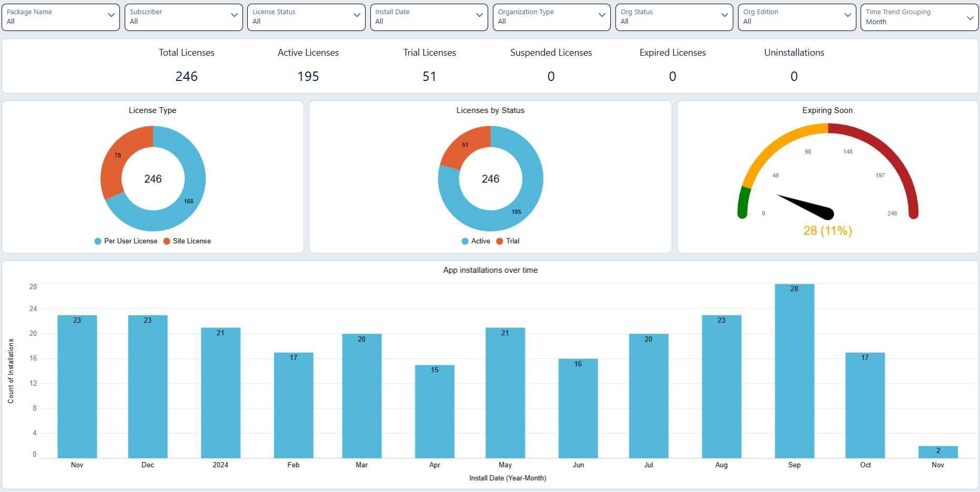Open the Package Name filter dropdown
The width and height of the screenshot is (980, 492).
60,17
